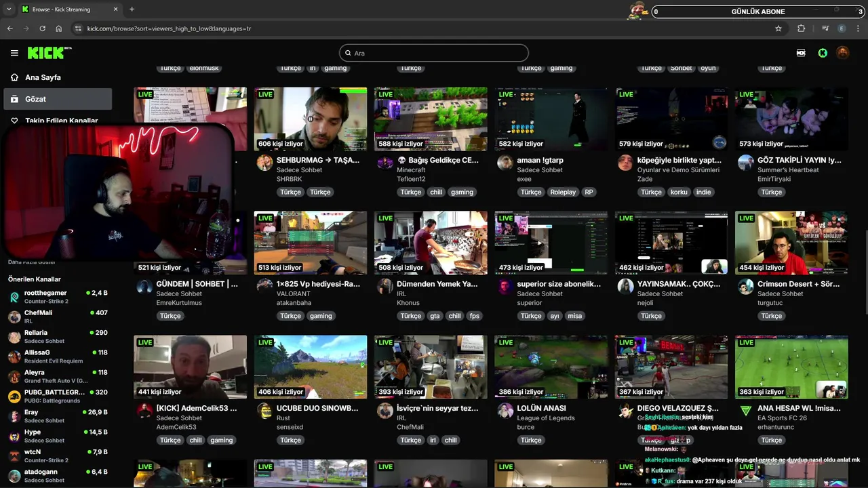This screenshot has width=868, height=488.
Task: Click the browser address bar URL
Action: (x=169, y=28)
